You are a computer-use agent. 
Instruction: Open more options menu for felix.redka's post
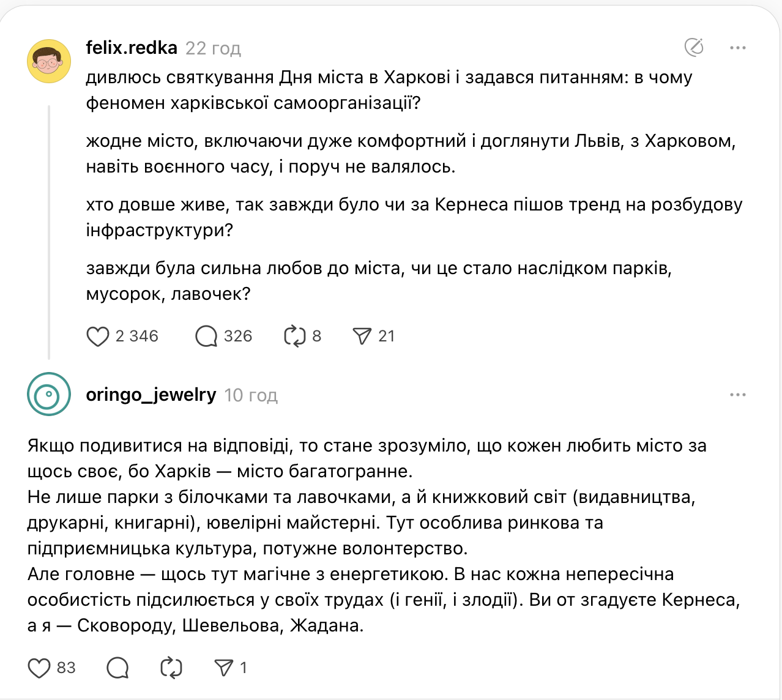point(738,48)
